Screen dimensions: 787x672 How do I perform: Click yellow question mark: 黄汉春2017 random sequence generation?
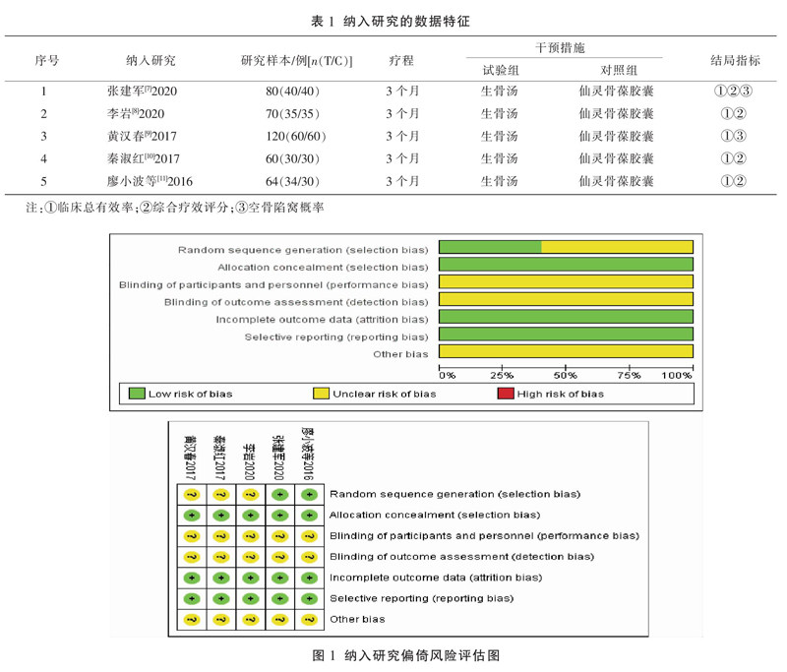[x=192, y=495]
